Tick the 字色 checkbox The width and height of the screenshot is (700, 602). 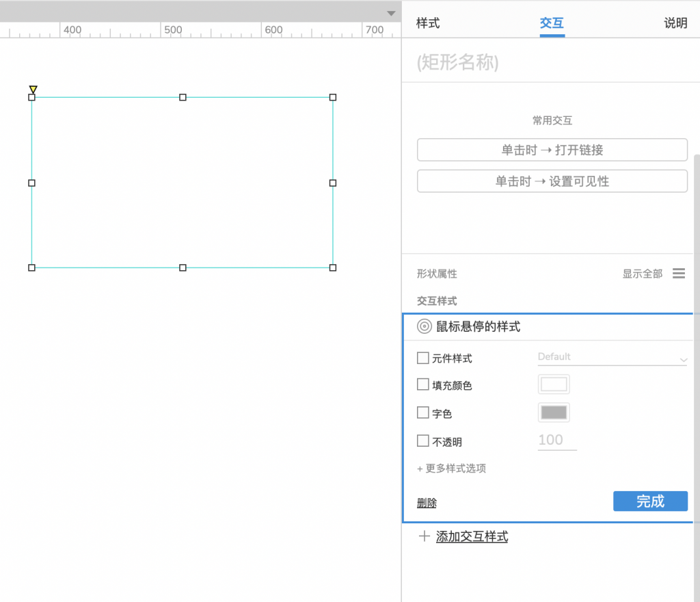click(423, 413)
